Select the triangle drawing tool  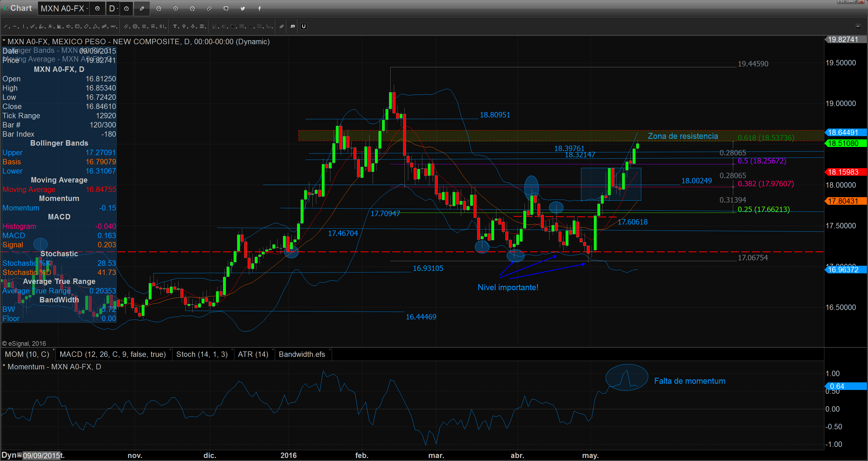(95, 26)
